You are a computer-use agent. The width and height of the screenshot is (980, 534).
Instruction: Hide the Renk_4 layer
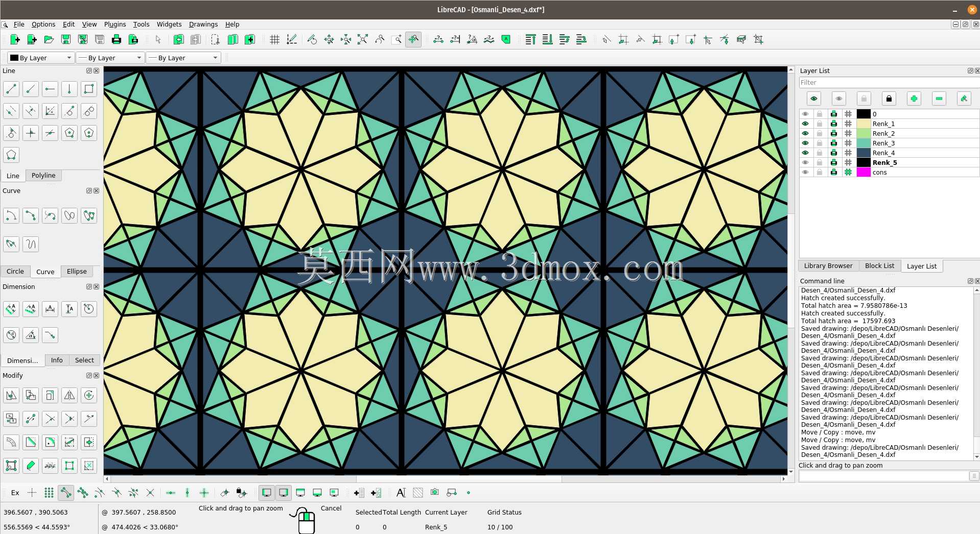(805, 153)
